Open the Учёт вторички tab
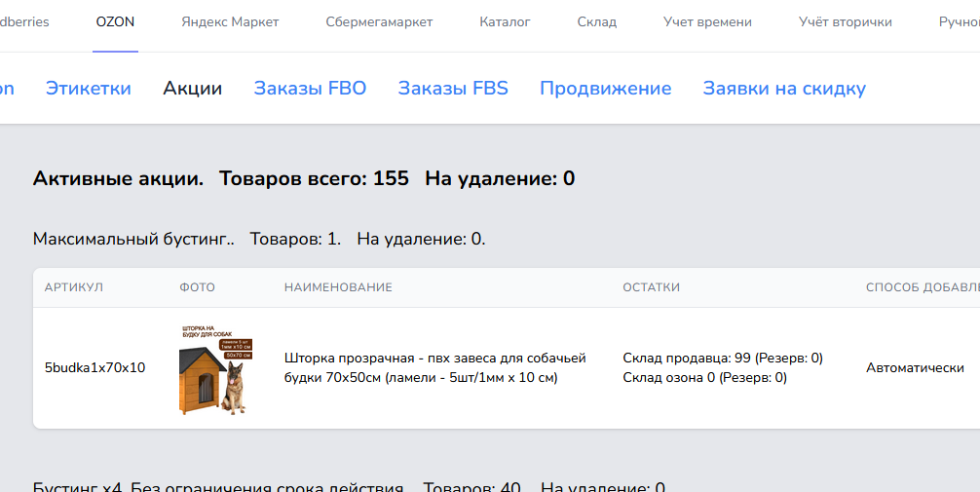This screenshot has width=980, height=492. click(x=845, y=21)
